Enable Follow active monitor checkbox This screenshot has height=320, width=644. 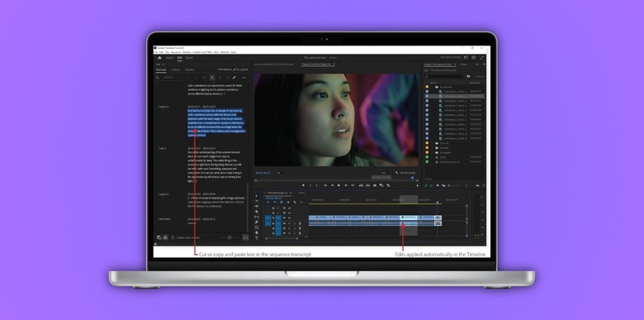click(x=173, y=237)
